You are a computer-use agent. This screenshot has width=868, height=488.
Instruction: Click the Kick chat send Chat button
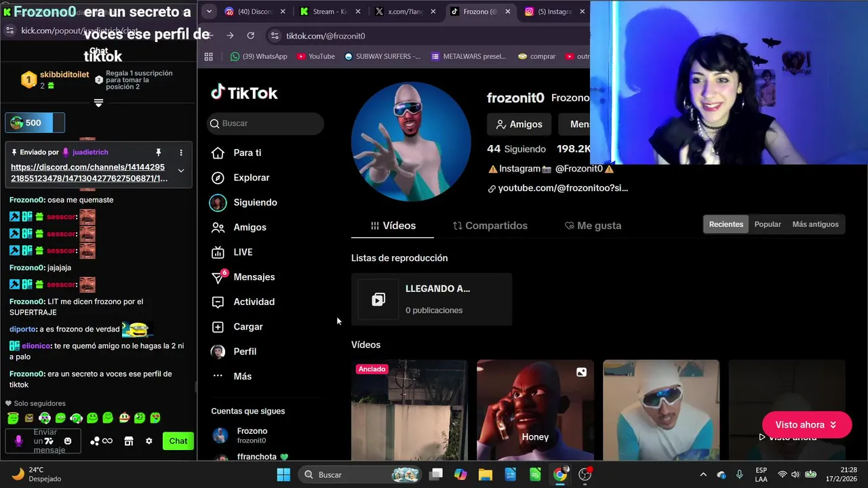click(x=178, y=441)
